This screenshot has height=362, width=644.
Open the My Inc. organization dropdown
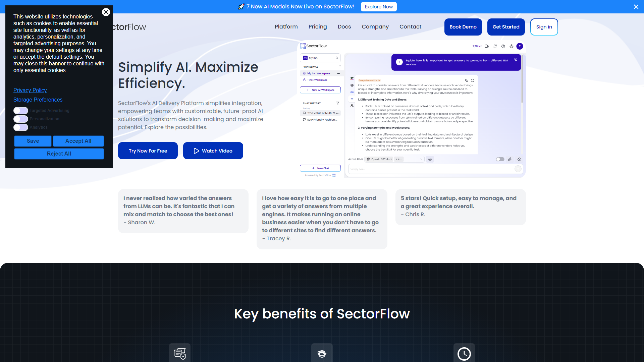(320, 58)
